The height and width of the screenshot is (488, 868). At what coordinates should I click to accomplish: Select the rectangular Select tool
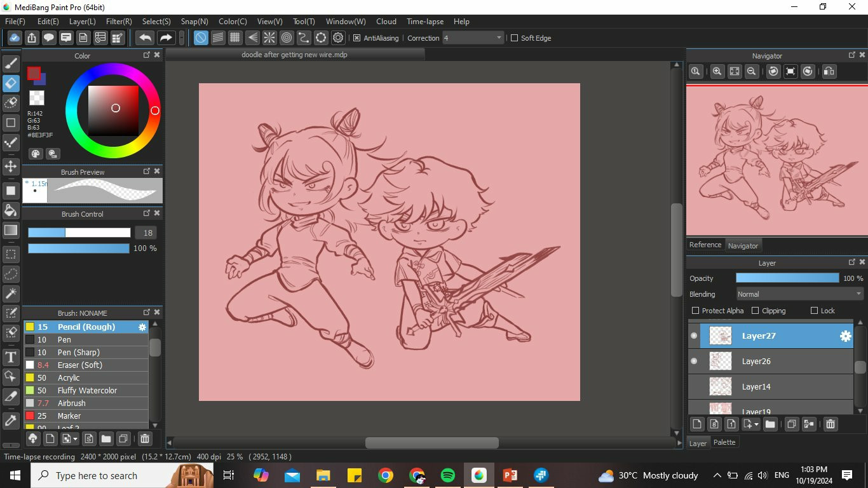pyautogui.click(x=11, y=255)
